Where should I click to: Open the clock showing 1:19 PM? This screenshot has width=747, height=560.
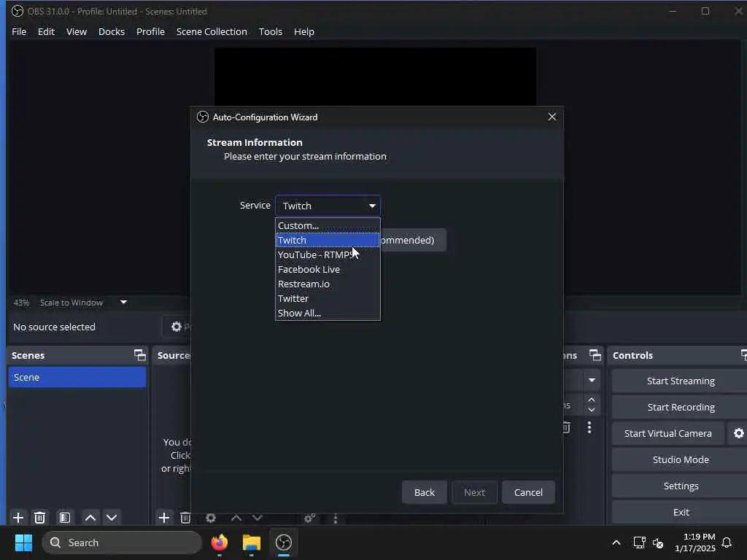(x=694, y=542)
